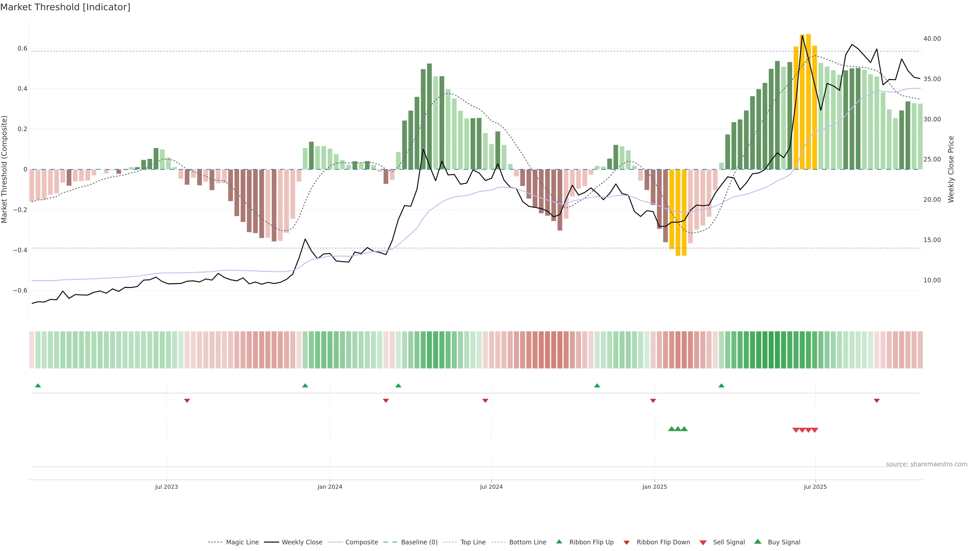Click the first green ribbon flip up marker

pyautogui.click(x=38, y=386)
